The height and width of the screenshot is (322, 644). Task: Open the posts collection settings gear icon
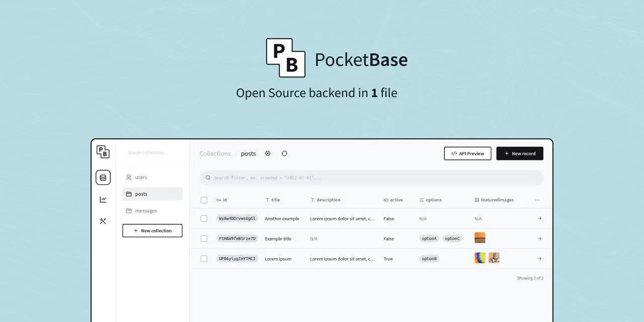pos(268,153)
